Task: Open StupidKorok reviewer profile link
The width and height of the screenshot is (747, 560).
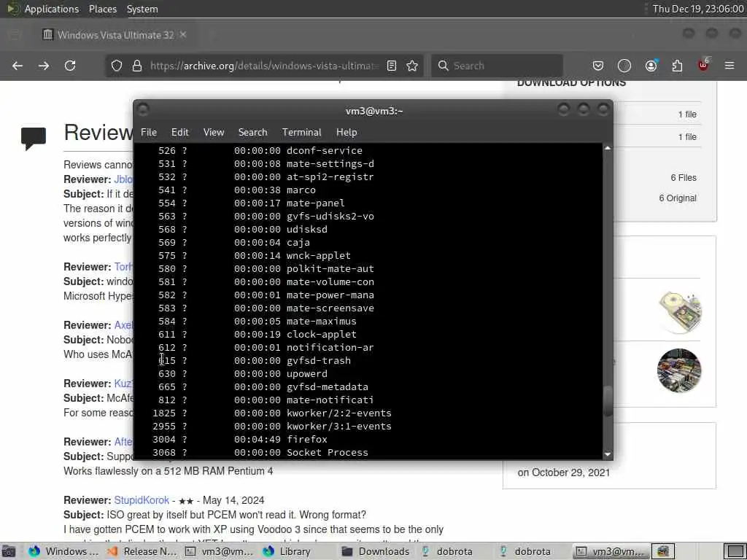Action: tap(142, 500)
